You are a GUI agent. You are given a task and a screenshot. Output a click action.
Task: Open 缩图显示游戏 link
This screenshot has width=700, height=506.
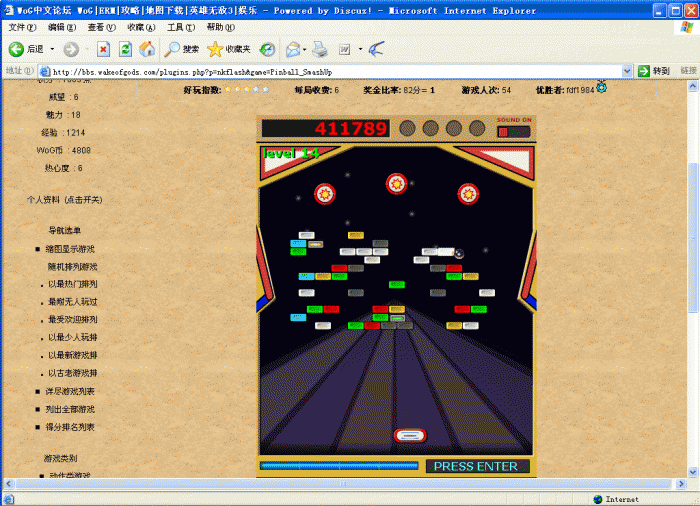point(70,249)
